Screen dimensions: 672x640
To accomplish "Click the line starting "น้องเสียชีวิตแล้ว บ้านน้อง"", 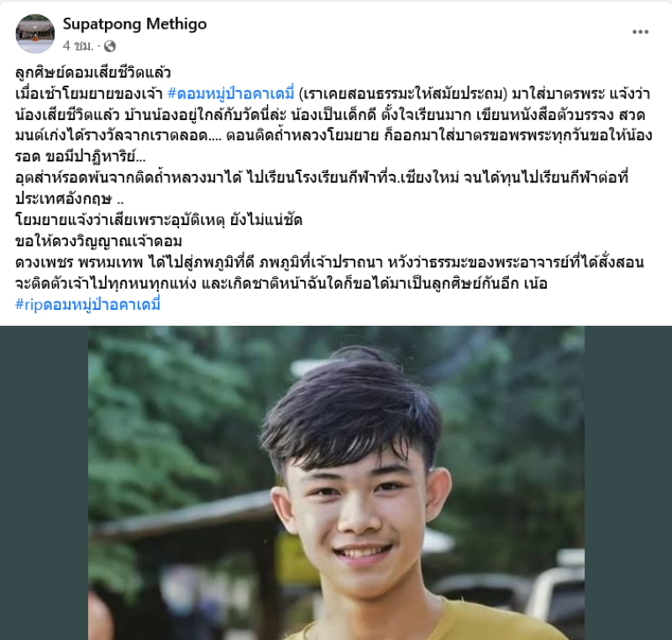I will [x=330, y=115].
